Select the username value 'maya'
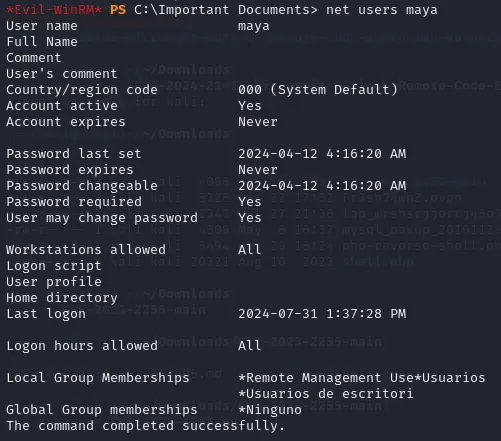The height and width of the screenshot is (441, 501). coord(254,26)
